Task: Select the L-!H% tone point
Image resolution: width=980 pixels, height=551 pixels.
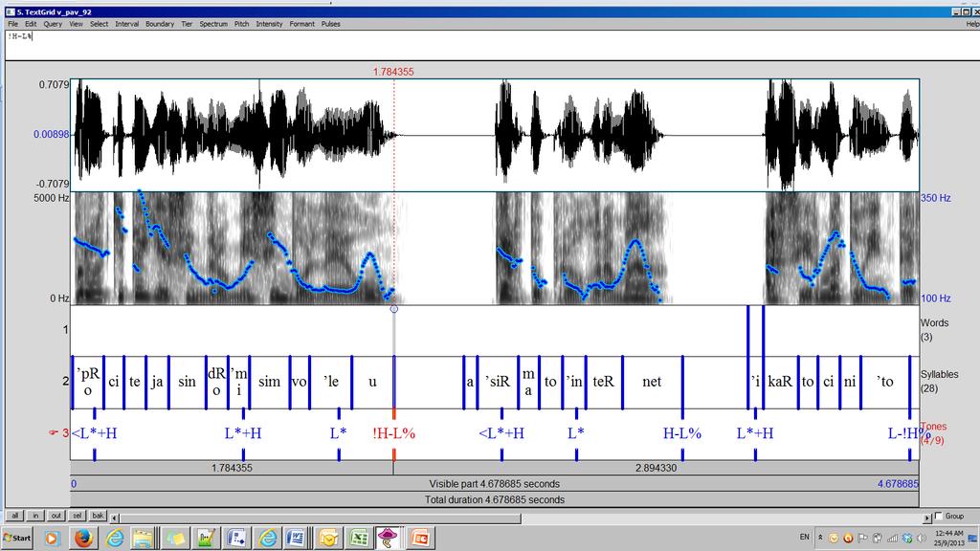Action: (909, 433)
